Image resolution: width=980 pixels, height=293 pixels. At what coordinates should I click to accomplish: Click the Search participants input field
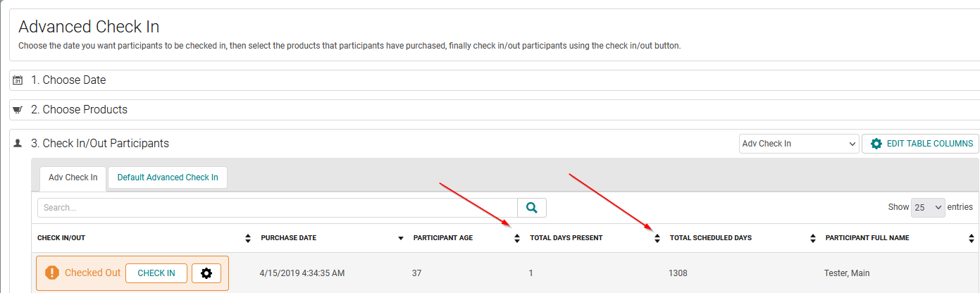tap(278, 208)
